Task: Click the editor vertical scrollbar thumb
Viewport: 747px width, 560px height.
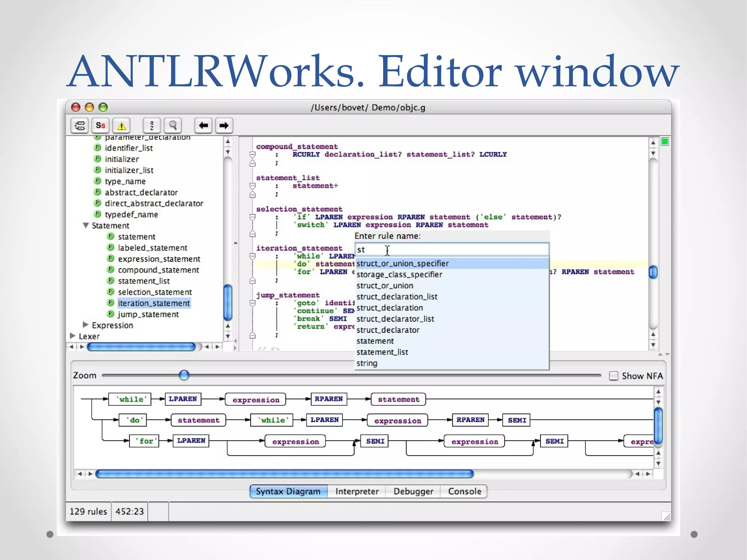Action: click(x=653, y=272)
